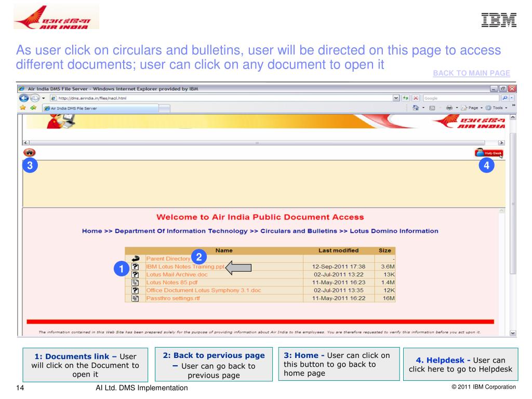Click the banner frame scroll-up arrow
The height and width of the screenshot is (399, 532).
[x=513, y=117]
